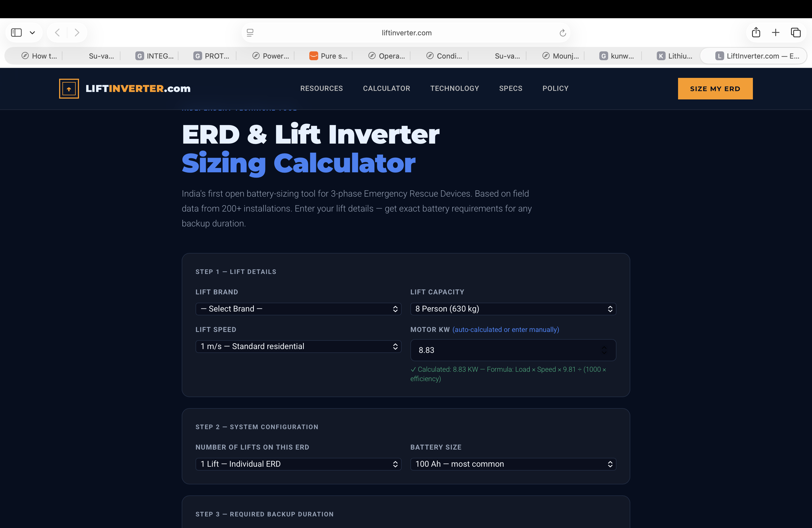
Task: Click the 'BATTERY SIZE' label
Action: [436, 447]
